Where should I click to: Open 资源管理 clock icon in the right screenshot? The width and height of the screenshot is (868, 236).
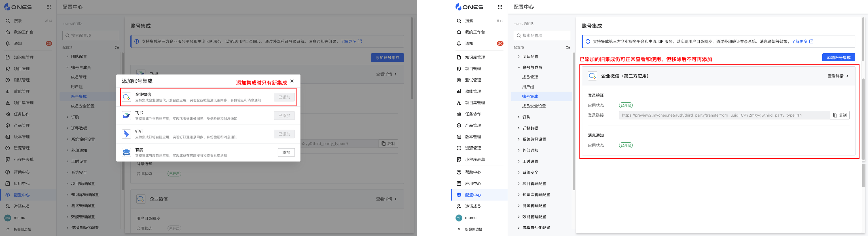(459, 148)
